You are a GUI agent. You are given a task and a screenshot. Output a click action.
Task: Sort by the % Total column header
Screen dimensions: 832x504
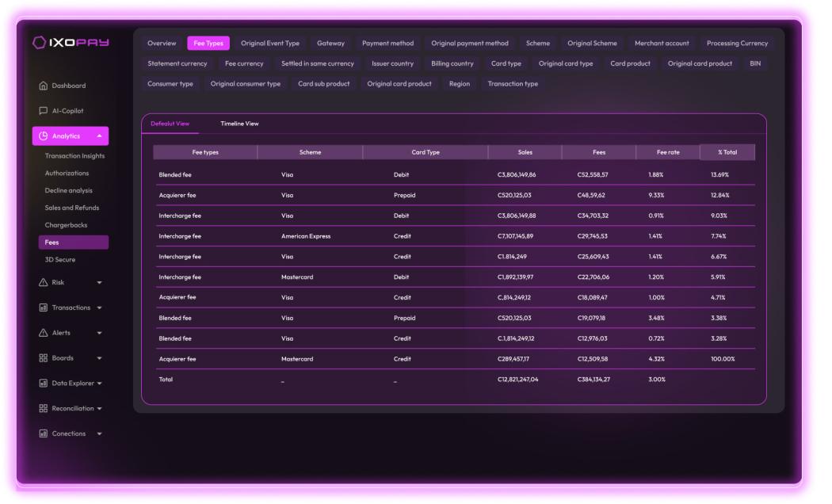727,152
